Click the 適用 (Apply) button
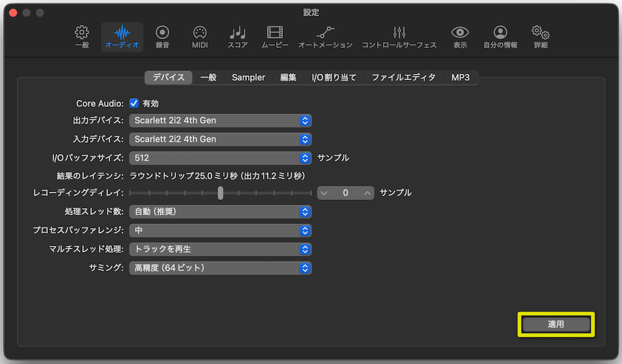The height and width of the screenshot is (364, 622). coord(555,324)
